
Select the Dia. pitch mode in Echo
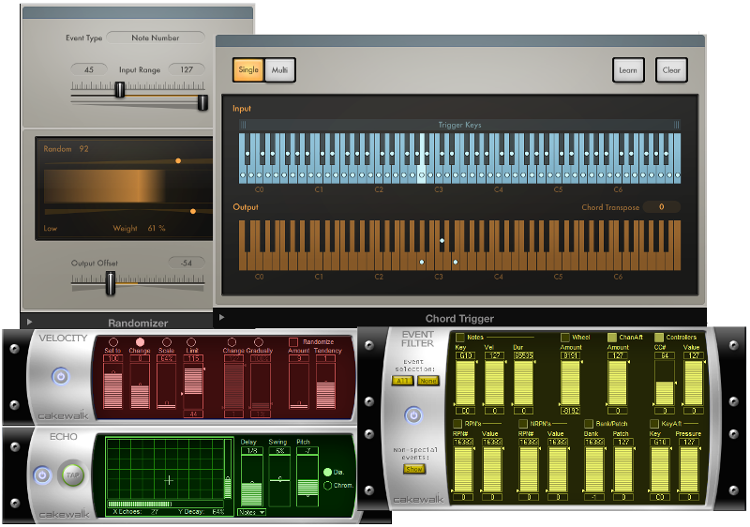click(328, 472)
